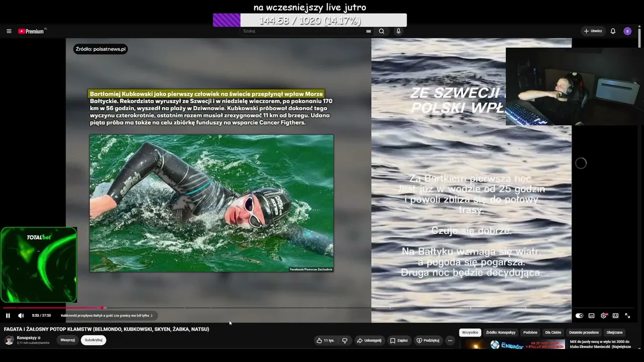Select the Wszystkie filter chip
Screen dimensions: 644x362
pos(470,332)
